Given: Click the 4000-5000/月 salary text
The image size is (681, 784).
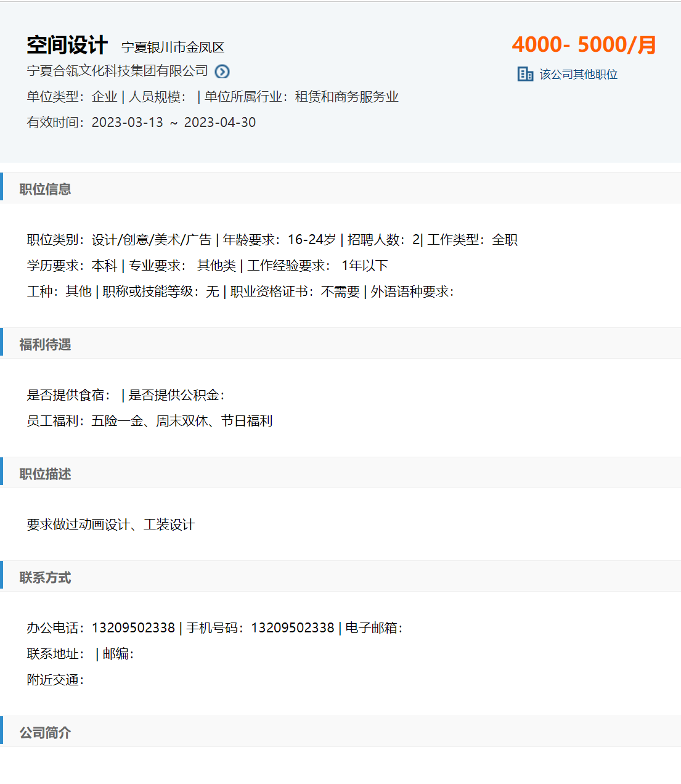Looking at the screenshot, I should click(x=583, y=44).
